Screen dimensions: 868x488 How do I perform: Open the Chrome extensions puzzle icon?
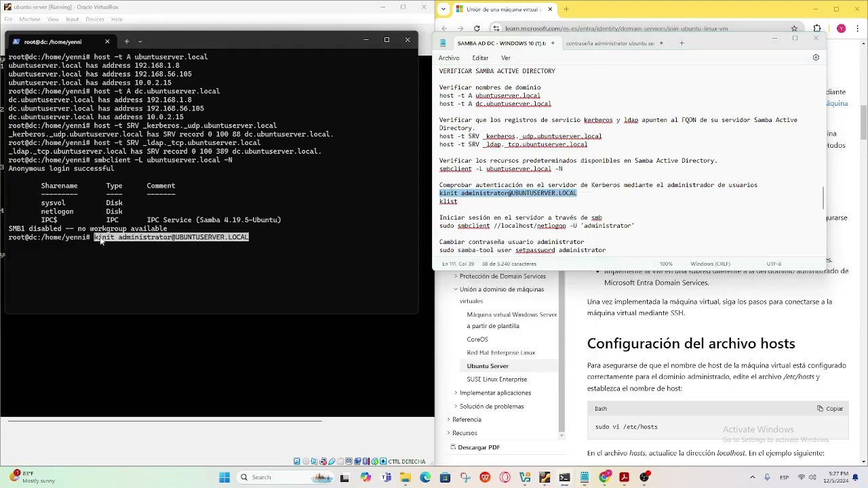[x=817, y=28]
